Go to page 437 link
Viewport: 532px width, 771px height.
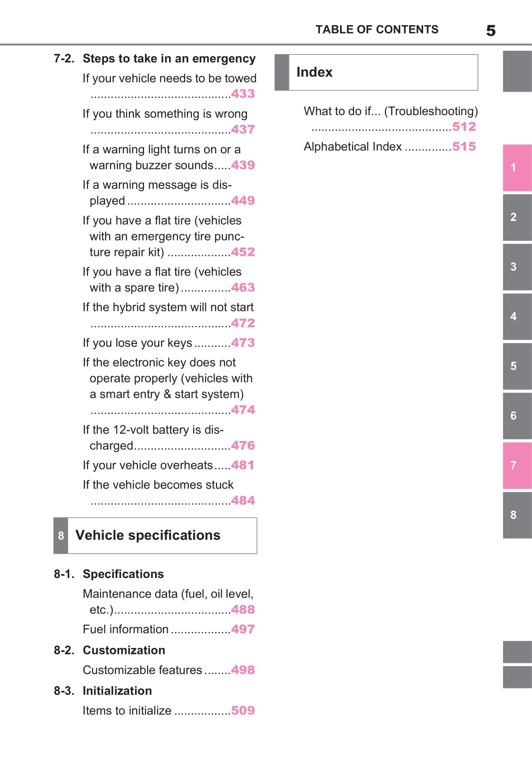point(243,129)
